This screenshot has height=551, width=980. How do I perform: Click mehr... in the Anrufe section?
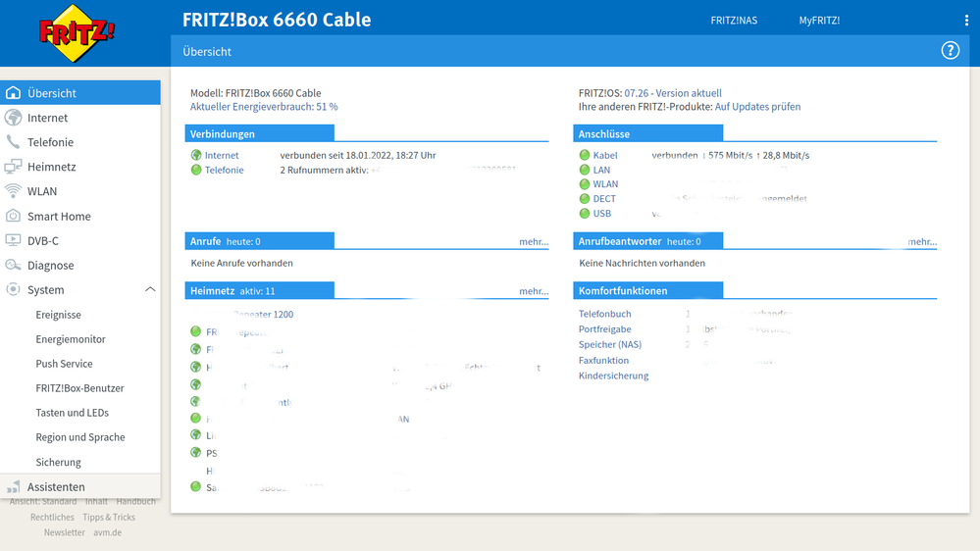point(534,242)
